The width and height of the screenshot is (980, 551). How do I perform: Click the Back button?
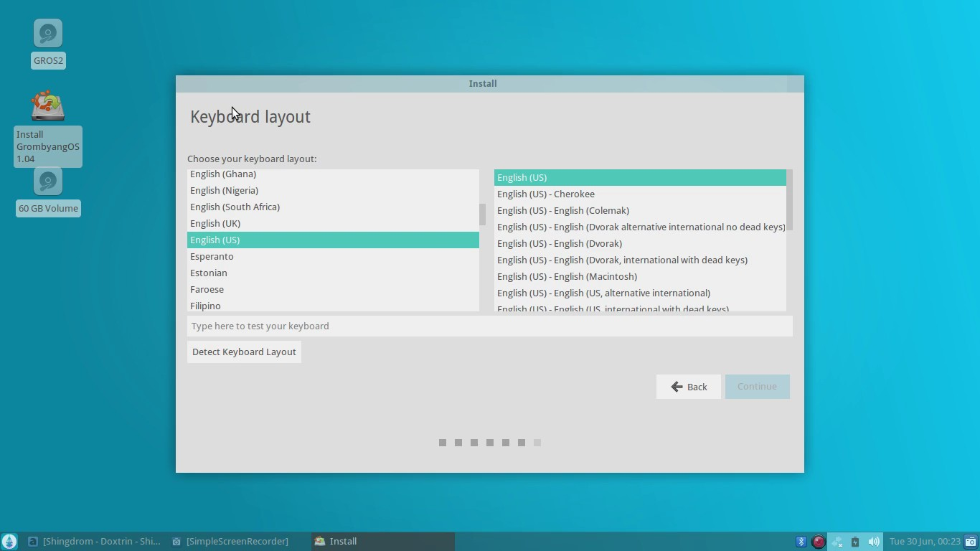pos(689,387)
